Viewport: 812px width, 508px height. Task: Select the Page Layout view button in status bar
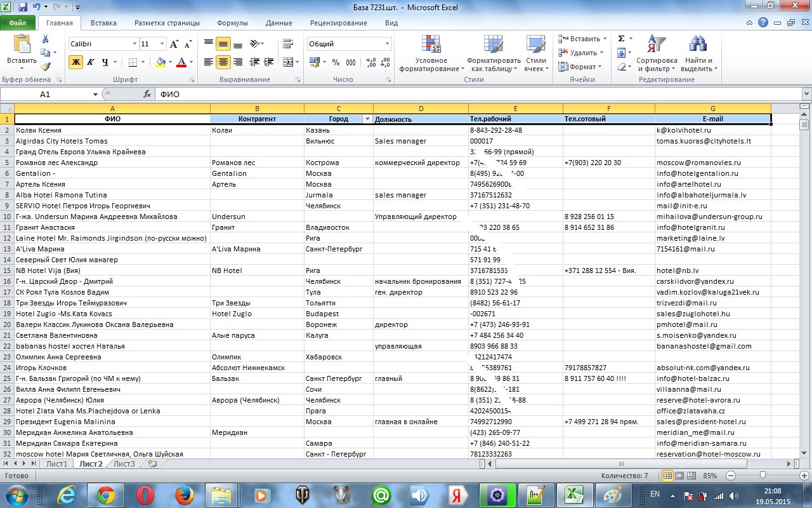point(679,476)
